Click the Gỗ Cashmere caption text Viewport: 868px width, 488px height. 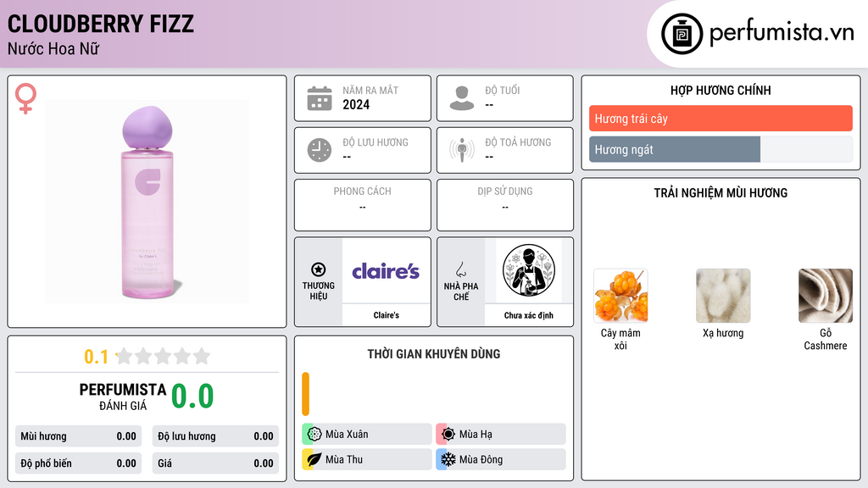coord(826,339)
